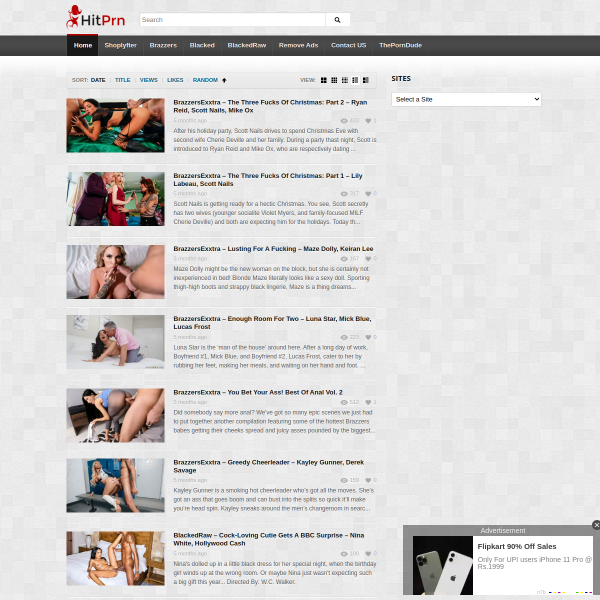Close the advertisement popup with X
This screenshot has width=600, height=600.
click(596, 525)
